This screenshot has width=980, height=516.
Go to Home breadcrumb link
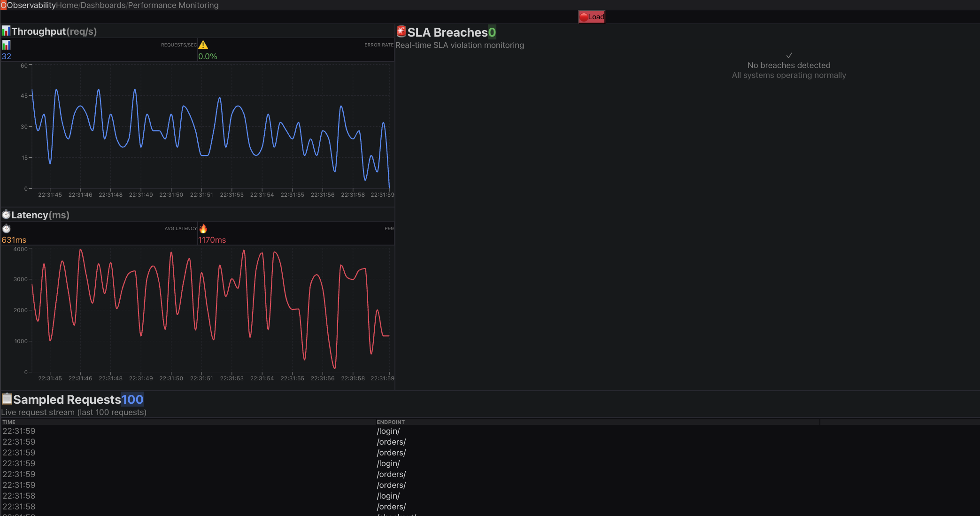(67, 5)
